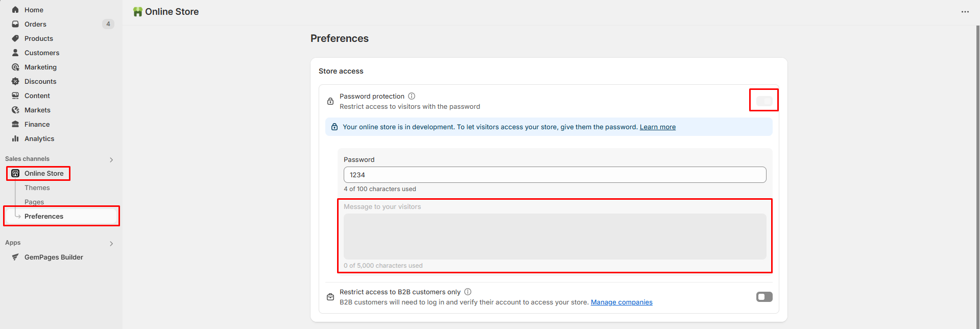Click the Password protection info icon
Screen dimensions: 980x329
(412, 96)
